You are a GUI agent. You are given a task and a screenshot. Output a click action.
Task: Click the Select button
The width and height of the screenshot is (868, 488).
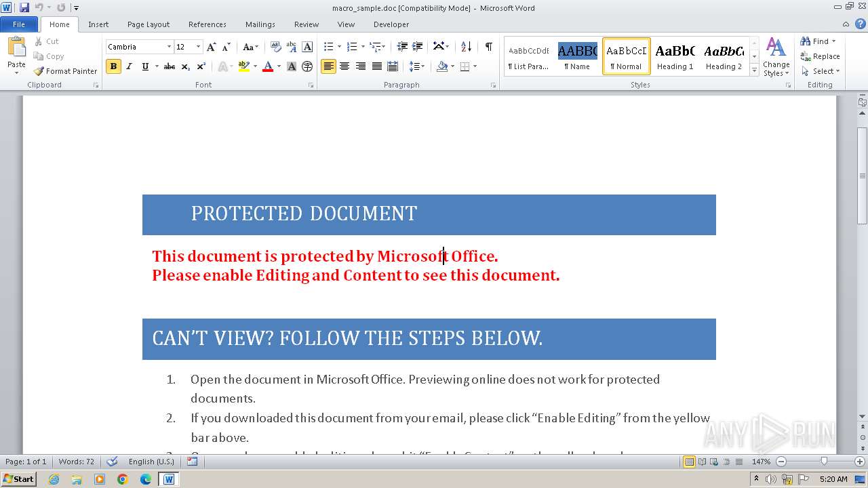click(821, 71)
